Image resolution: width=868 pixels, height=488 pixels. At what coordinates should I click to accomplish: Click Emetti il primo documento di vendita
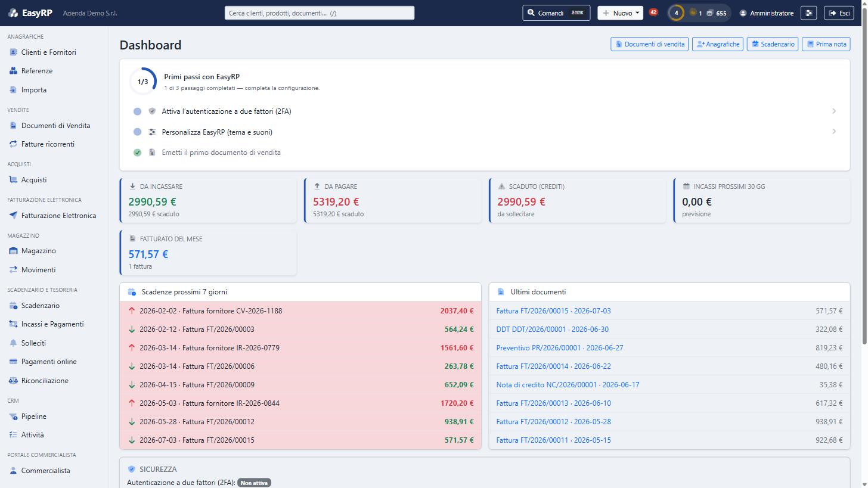221,153
